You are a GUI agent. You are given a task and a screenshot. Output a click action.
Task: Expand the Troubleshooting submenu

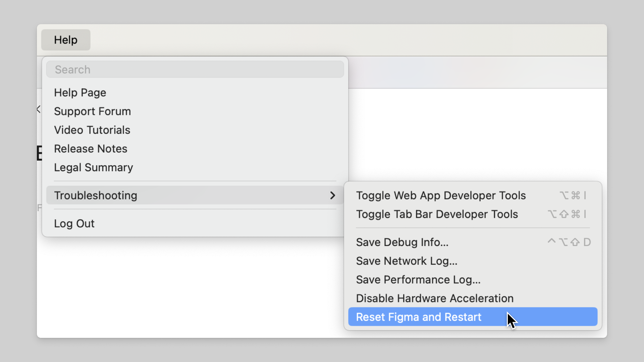(195, 195)
